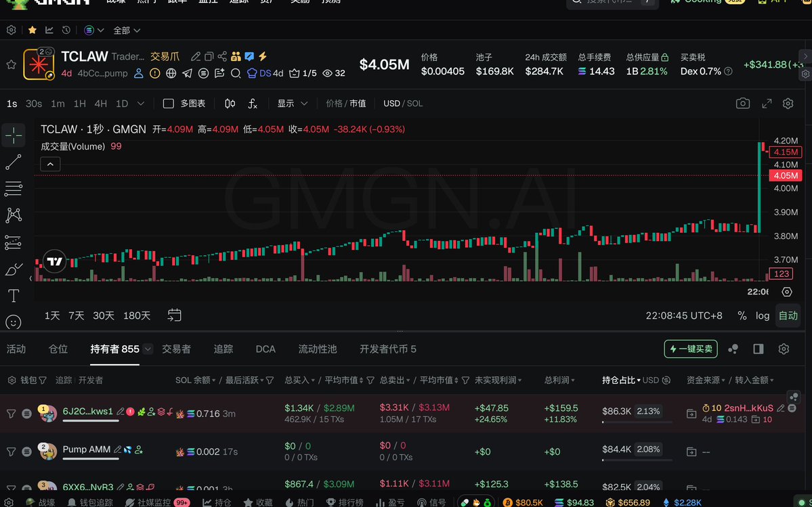Favorite TCLAW with the star icon

[x=10, y=65]
